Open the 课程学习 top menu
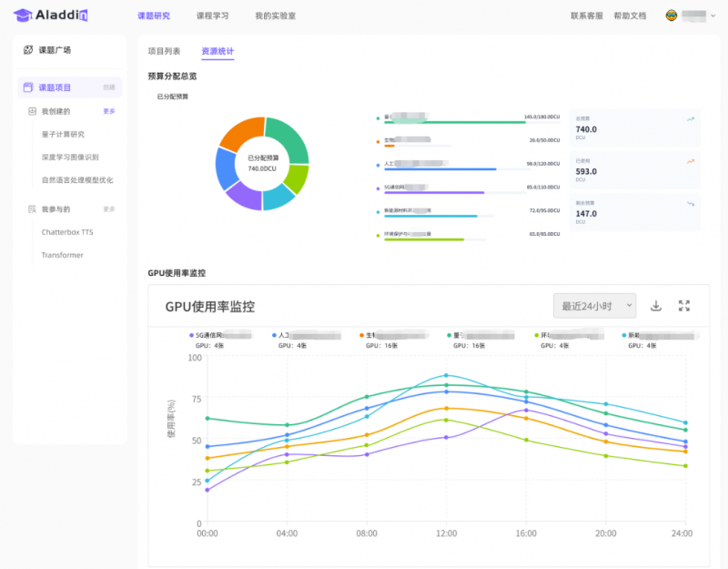Screen dimensions: 728x569 tap(212, 16)
